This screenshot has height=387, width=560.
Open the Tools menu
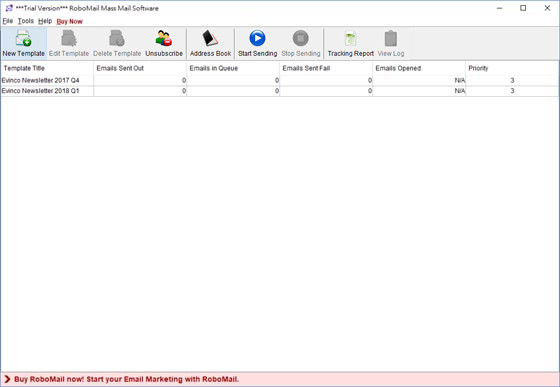coord(26,21)
